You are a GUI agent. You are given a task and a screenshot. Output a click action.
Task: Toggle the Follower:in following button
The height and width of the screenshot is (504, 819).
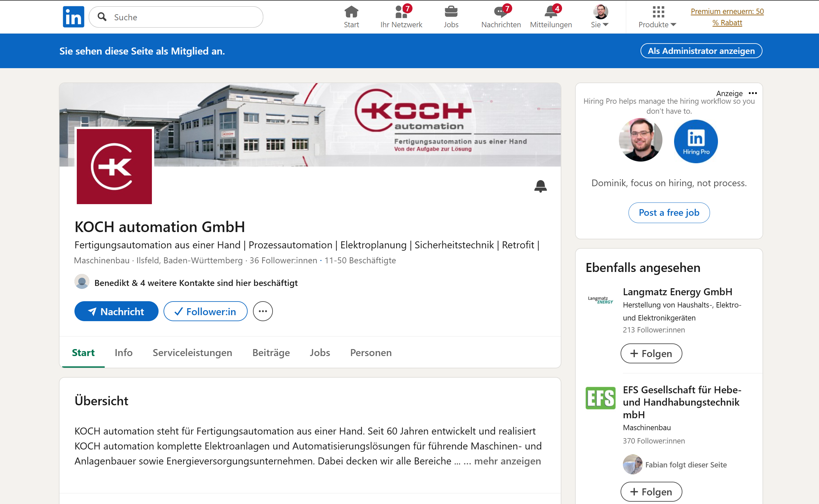[205, 311]
